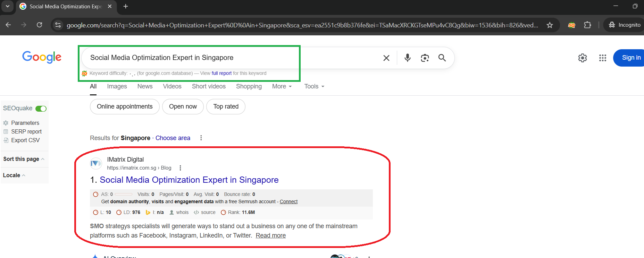
Task: Switch to the Images tab
Action: (x=117, y=86)
